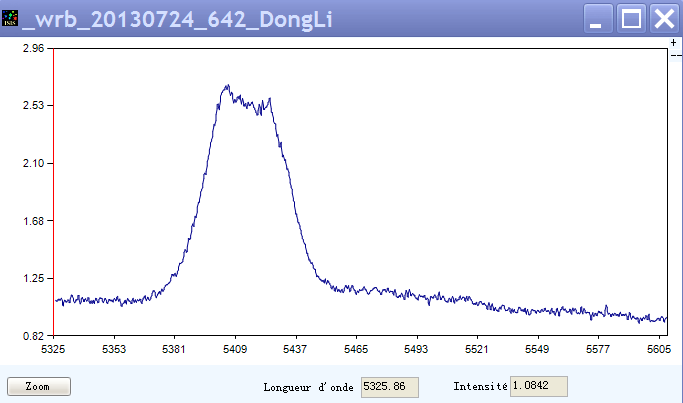Close the spectrum profile window

pyautogui.click(x=662, y=18)
